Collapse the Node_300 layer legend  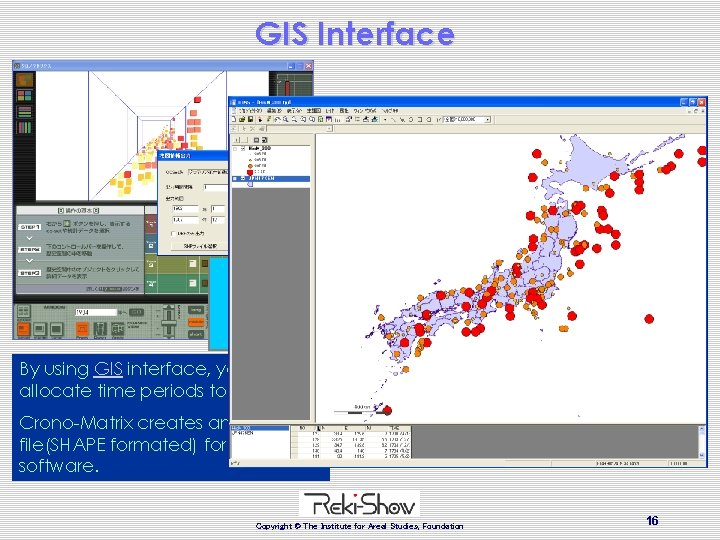coord(235,149)
